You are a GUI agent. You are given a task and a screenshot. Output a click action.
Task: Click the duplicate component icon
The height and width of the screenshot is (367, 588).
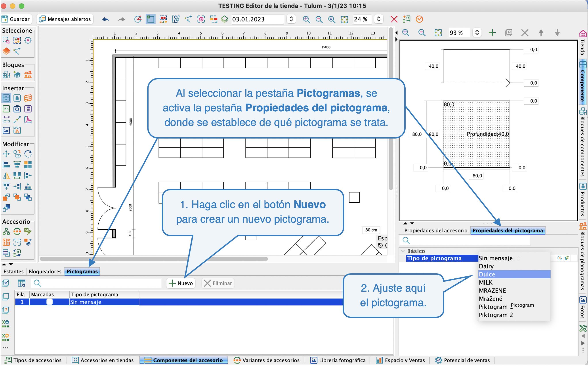tap(509, 32)
